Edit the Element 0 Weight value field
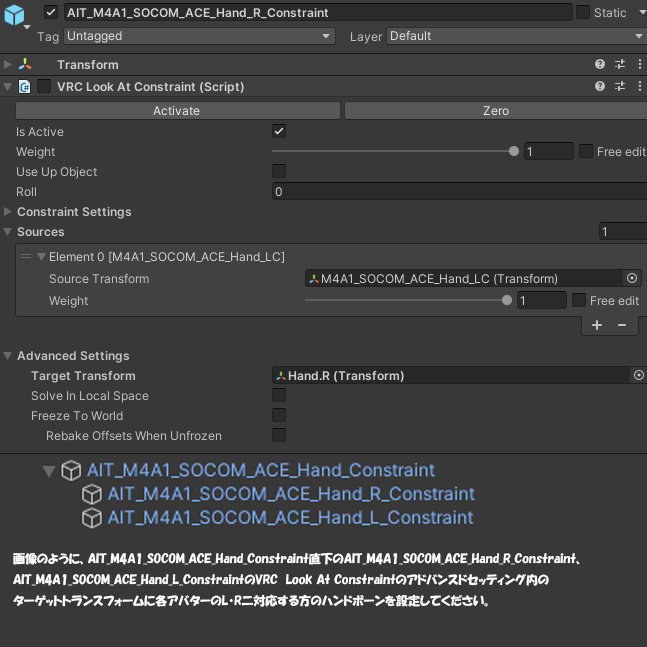 pos(541,300)
